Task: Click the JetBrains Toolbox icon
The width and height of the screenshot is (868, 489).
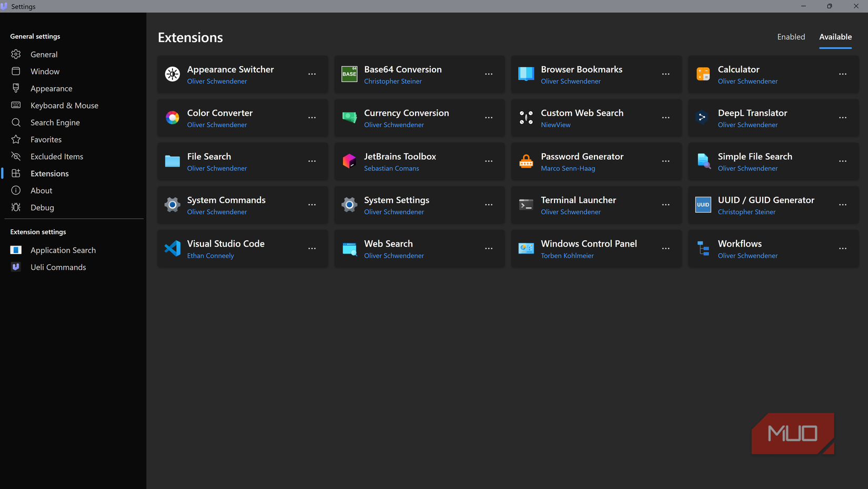Action: click(x=349, y=161)
